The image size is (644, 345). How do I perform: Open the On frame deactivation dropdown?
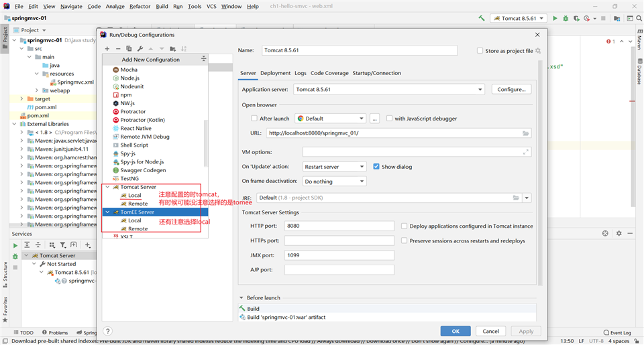[334, 182]
